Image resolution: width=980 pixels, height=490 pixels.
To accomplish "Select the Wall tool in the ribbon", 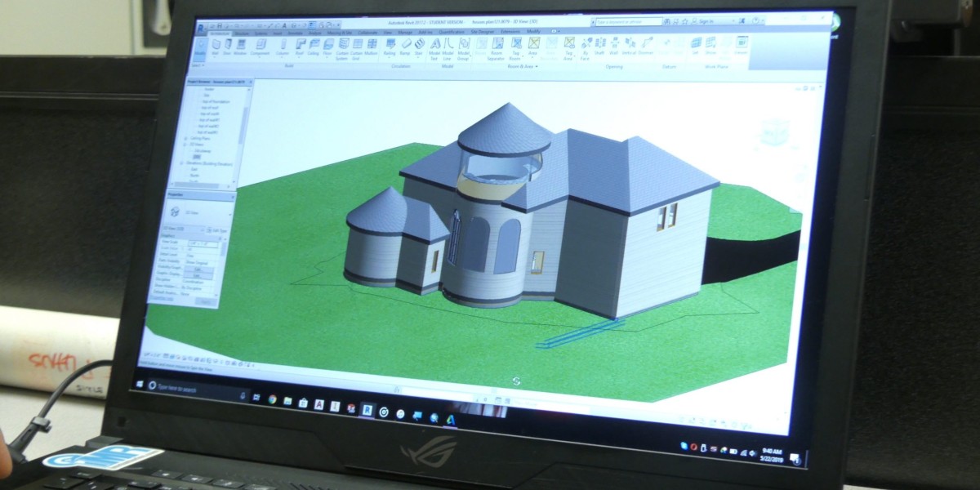I will (x=216, y=47).
